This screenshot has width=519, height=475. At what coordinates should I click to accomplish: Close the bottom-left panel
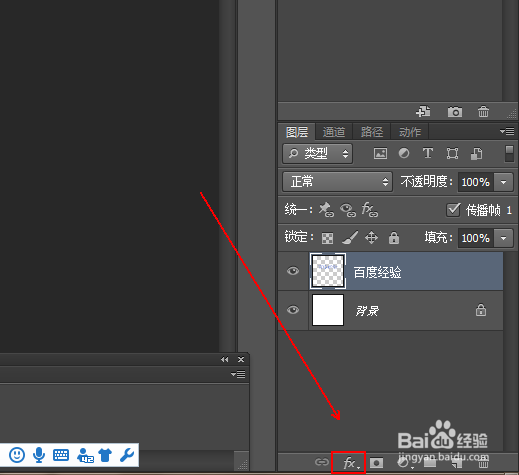pyautogui.click(x=241, y=359)
